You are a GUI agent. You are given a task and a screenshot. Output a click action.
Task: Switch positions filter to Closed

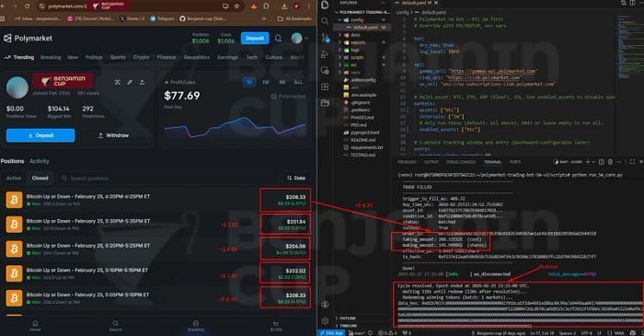tap(40, 178)
